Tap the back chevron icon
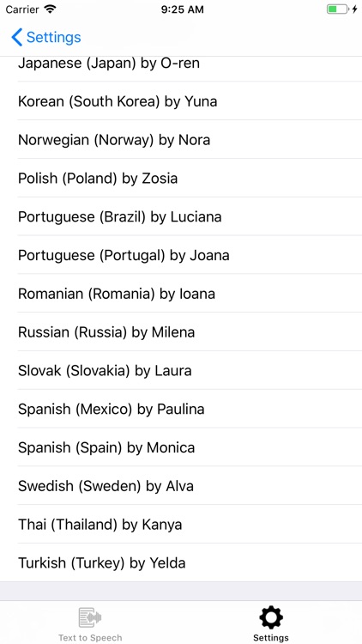This screenshot has width=362, height=644. [x=16, y=37]
